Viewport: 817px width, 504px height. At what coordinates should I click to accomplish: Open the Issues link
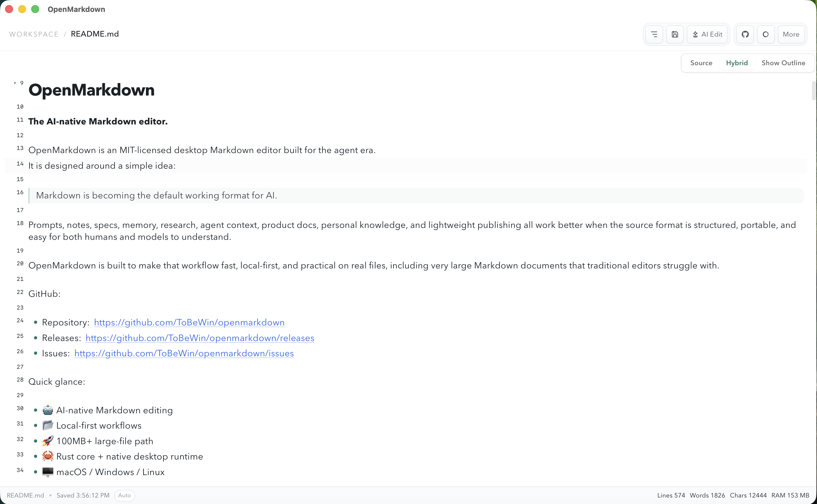(184, 353)
